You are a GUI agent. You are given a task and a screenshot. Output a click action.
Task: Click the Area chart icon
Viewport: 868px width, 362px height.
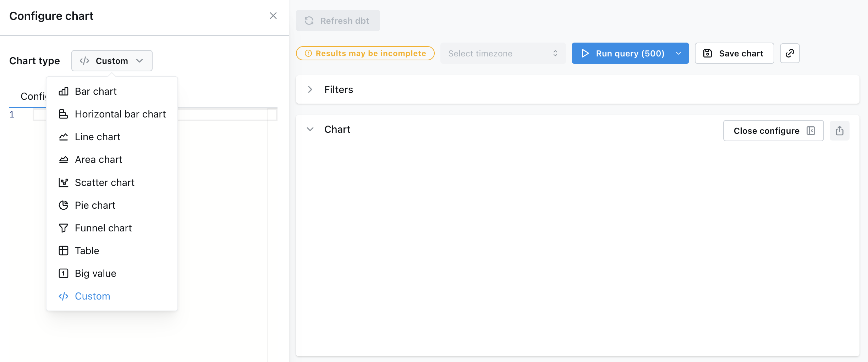click(64, 159)
